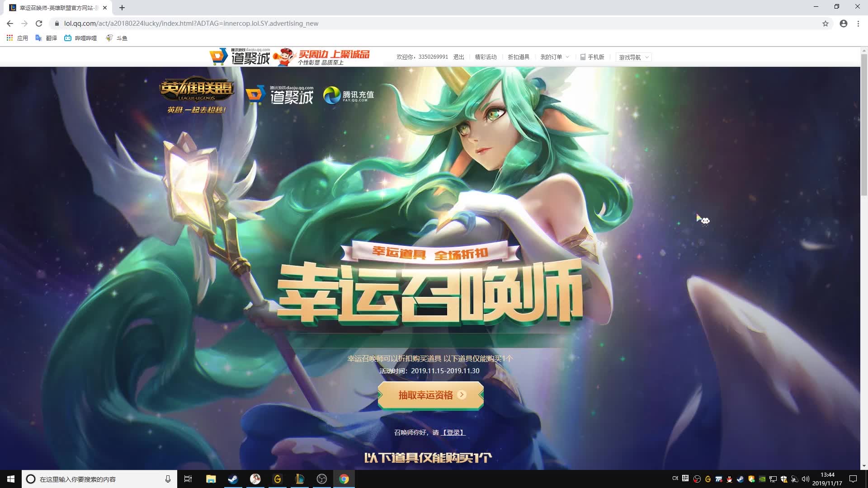Open the 手机版 mobile version link
Image resolution: width=868 pixels, height=488 pixels.
(592, 57)
